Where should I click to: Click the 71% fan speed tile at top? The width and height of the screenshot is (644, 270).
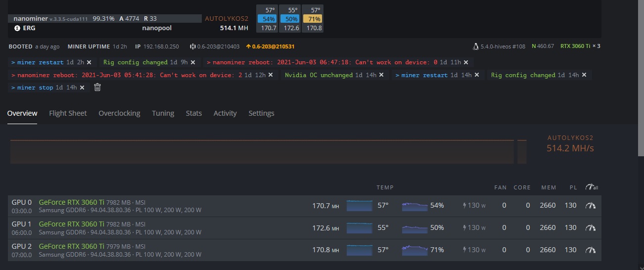[x=314, y=19]
